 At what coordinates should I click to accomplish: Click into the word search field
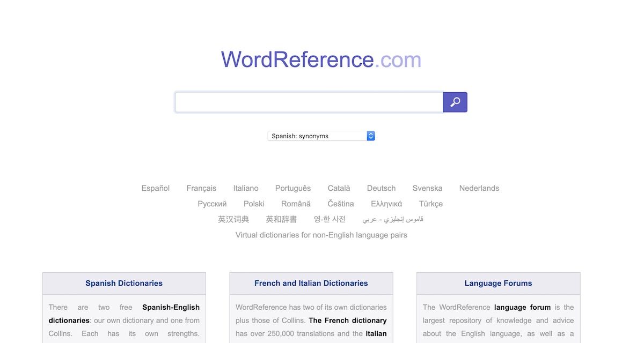point(309,102)
